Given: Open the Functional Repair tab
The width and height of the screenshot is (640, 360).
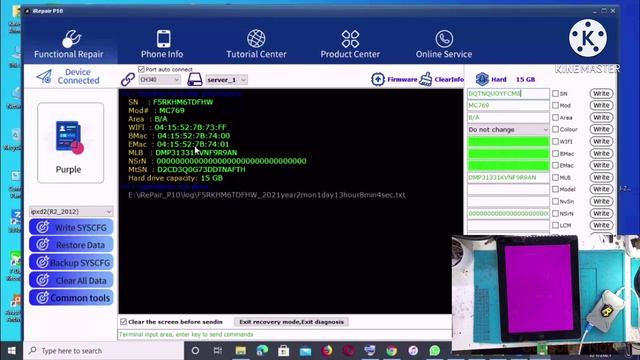Looking at the screenshot, I should [69, 44].
